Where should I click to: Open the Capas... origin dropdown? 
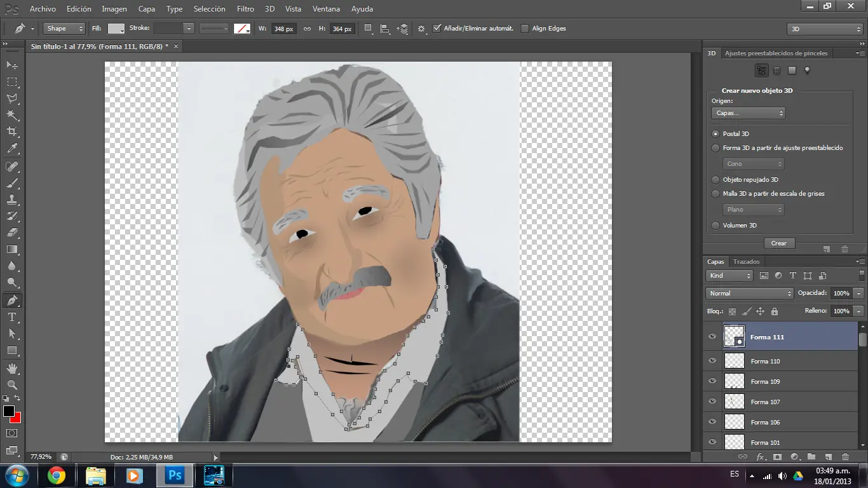(x=749, y=113)
